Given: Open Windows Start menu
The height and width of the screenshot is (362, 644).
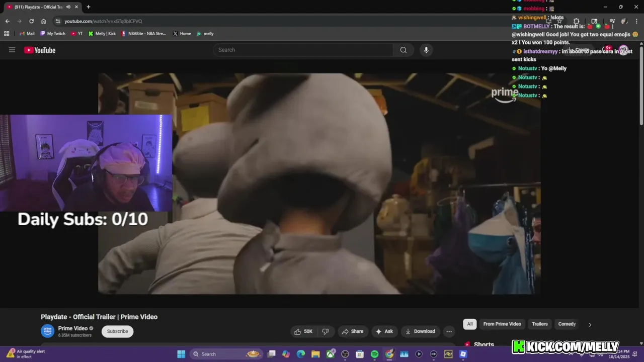Looking at the screenshot, I should pos(181,354).
